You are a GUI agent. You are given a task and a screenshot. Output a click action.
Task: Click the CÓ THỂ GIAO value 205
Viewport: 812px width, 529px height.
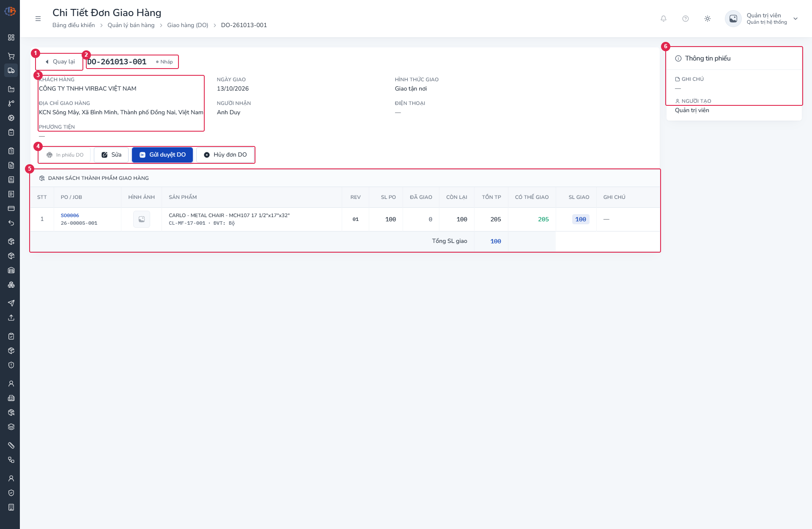tap(543, 219)
